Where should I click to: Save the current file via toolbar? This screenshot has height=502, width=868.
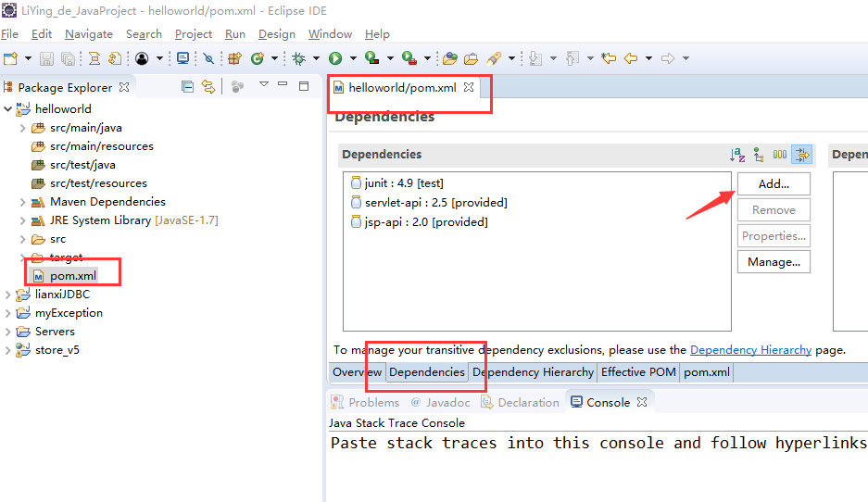(46, 58)
